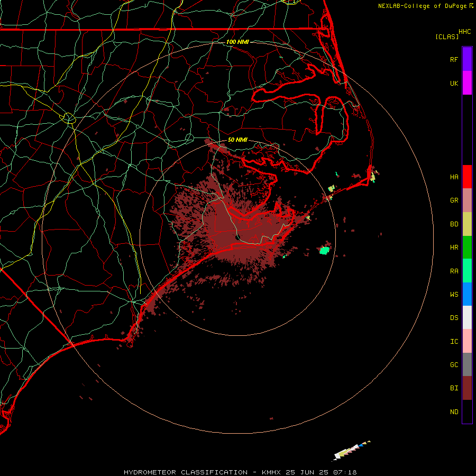The width and height of the screenshot is (476, 476).
Task: Click the '[CLAS]' units label
Action: pyautogui.click(x=447, y=36)
